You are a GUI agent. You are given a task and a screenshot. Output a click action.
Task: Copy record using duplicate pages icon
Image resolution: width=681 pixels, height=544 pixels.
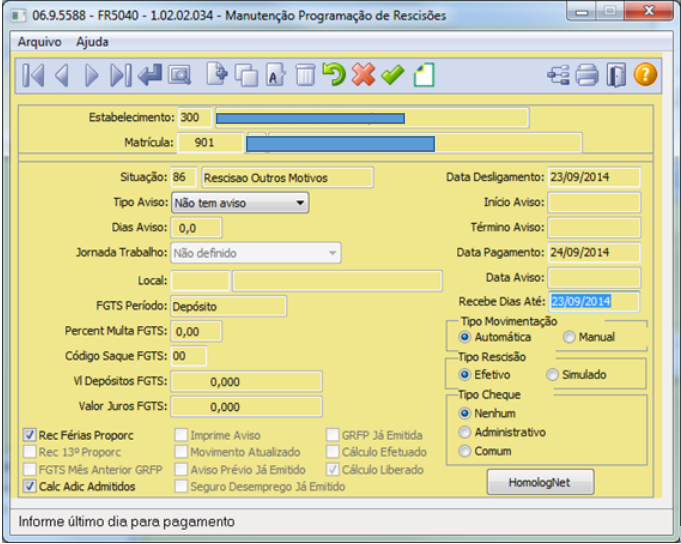[246, 75]
